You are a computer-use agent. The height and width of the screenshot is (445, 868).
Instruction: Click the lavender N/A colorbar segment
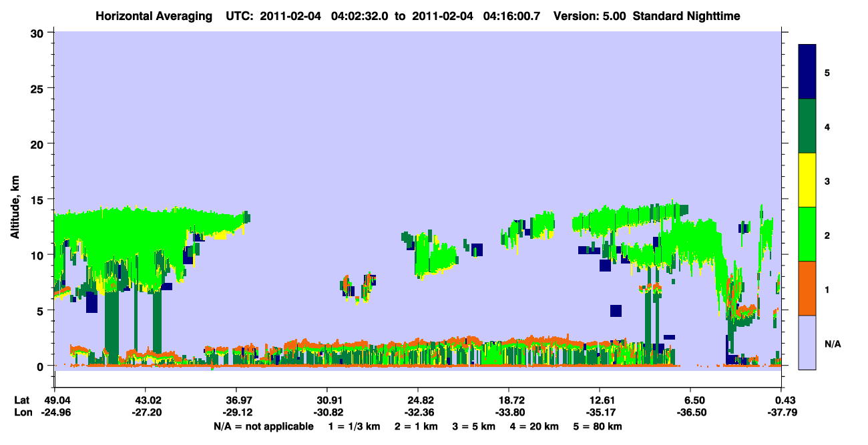coord(807,342)
